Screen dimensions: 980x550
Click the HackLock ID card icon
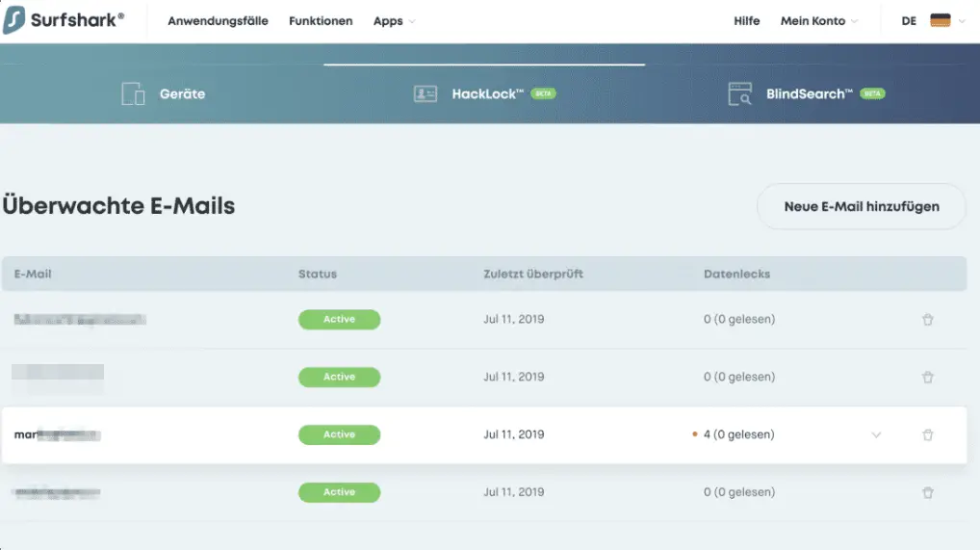425,93
